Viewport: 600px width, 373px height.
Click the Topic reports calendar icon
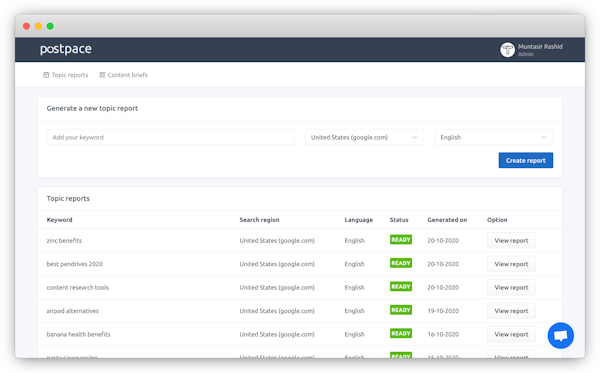[x=46, y=75]
